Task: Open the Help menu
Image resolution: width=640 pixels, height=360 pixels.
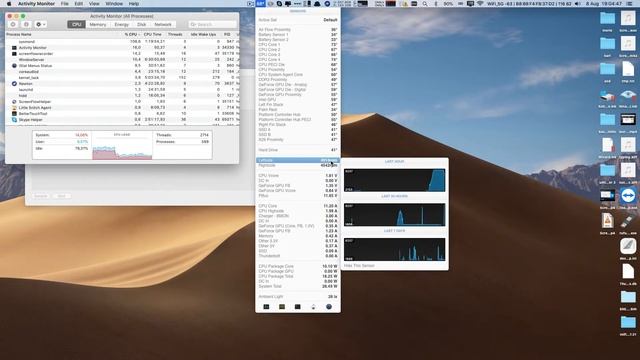Action: pyautogui.click(x=133, y=4)
